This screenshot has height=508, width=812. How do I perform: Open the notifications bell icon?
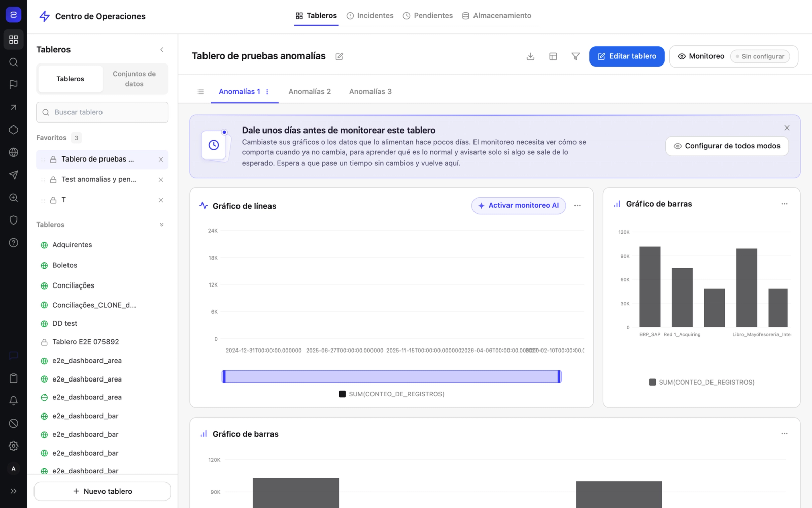tap(14, 401)
